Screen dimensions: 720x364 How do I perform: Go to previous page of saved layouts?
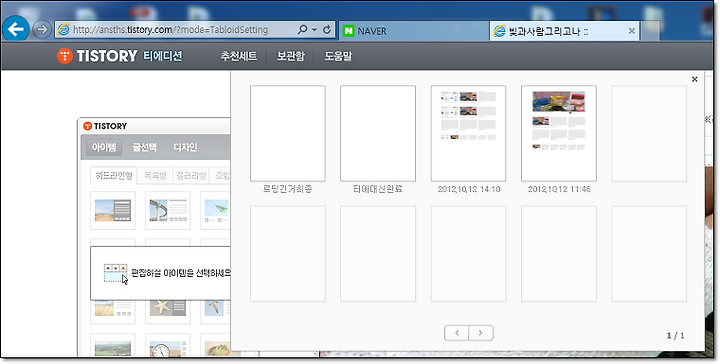click(456, 333)
